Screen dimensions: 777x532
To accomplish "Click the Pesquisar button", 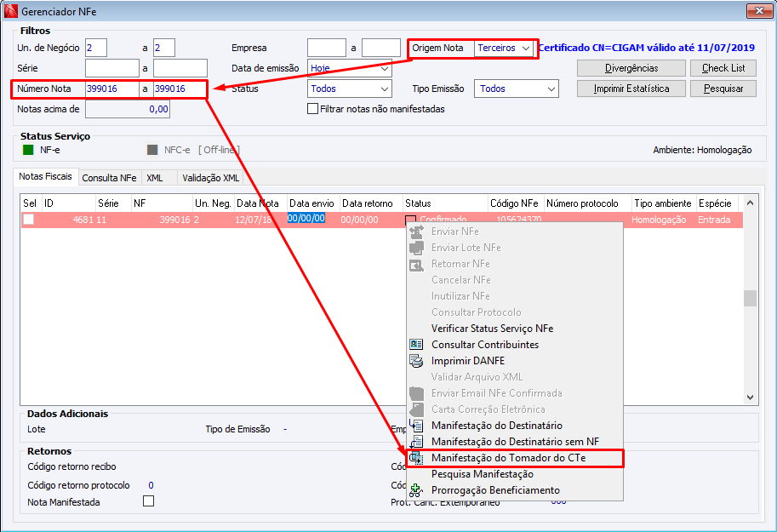I will tap(723, 89).
